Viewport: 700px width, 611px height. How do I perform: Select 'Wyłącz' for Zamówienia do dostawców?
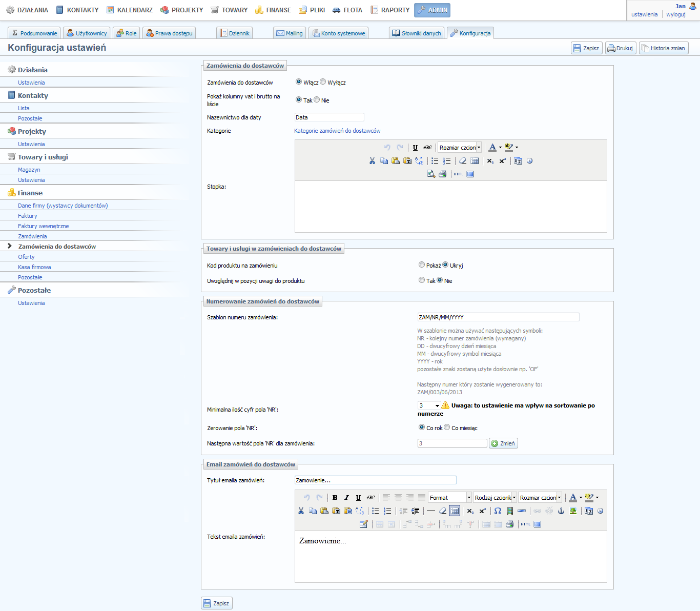tap(323, 82)
